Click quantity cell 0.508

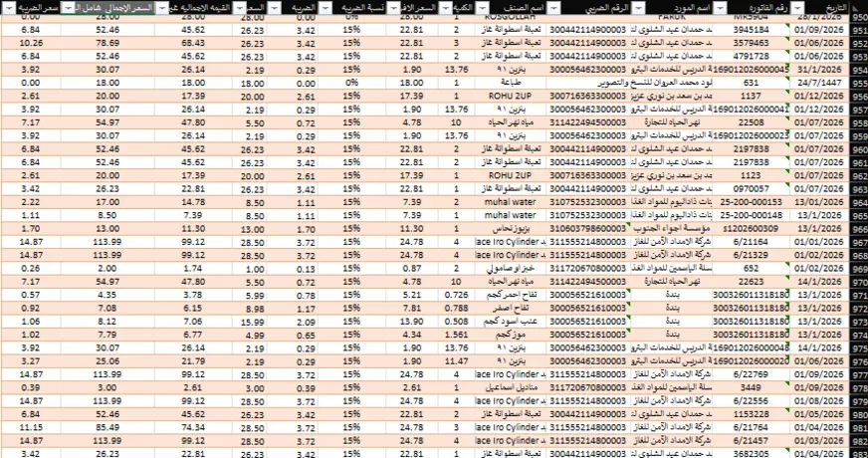457,322
